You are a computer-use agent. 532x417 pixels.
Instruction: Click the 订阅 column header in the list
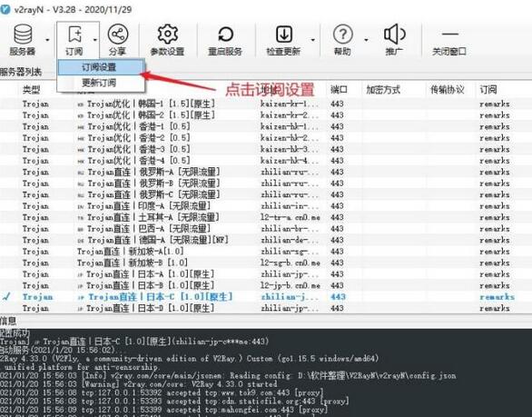(x=488, y=90)
